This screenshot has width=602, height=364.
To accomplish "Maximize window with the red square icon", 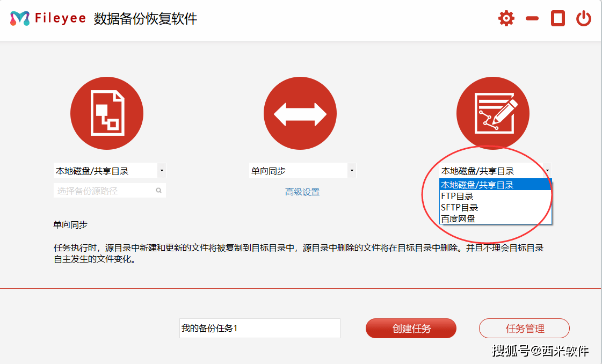I will coord(558,18).
